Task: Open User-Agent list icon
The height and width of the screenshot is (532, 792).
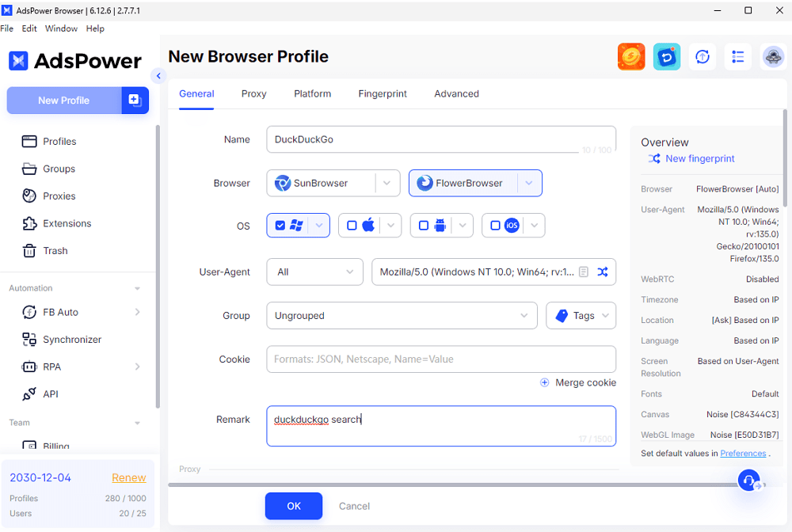Action: coord(584,272)
